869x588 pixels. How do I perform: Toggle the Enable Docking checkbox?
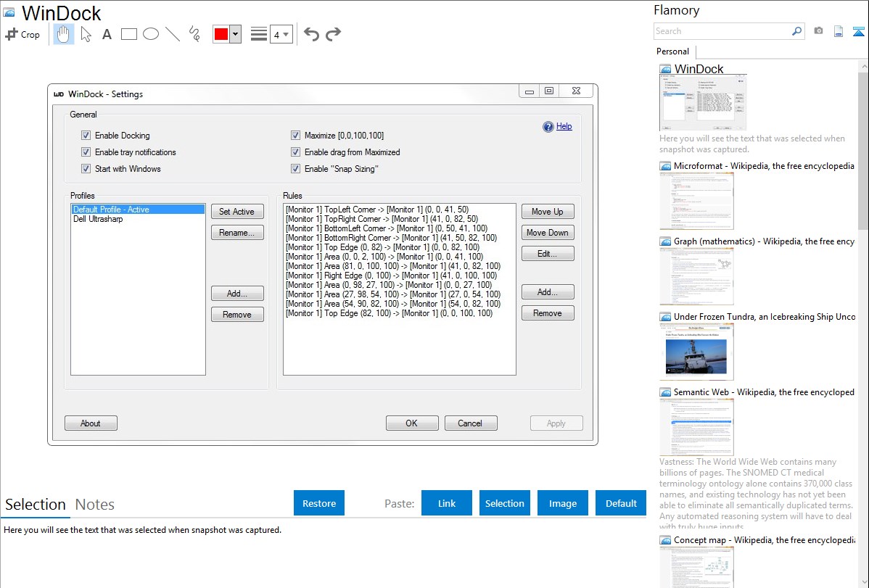click(x=86, y=136)
